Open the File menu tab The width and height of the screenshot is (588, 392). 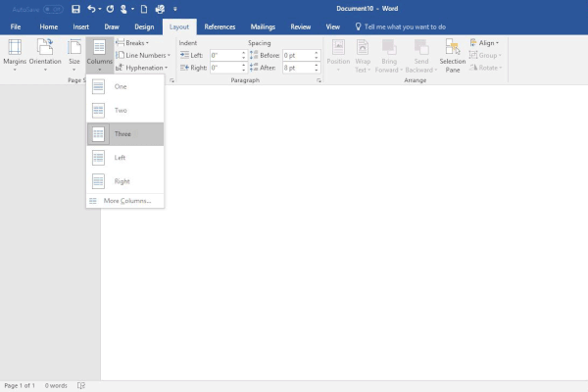tap(16, 26)
